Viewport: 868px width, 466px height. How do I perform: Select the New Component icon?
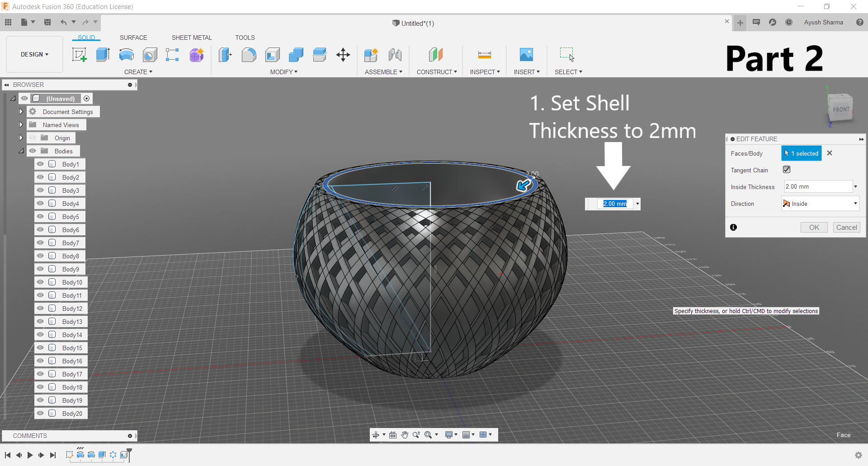tap(371, 55)
